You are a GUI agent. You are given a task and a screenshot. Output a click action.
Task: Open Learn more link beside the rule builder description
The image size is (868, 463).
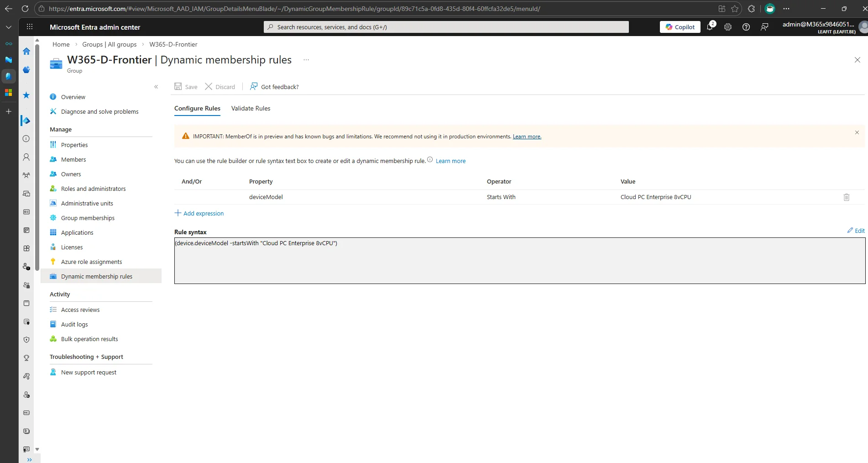coord(451,161)
